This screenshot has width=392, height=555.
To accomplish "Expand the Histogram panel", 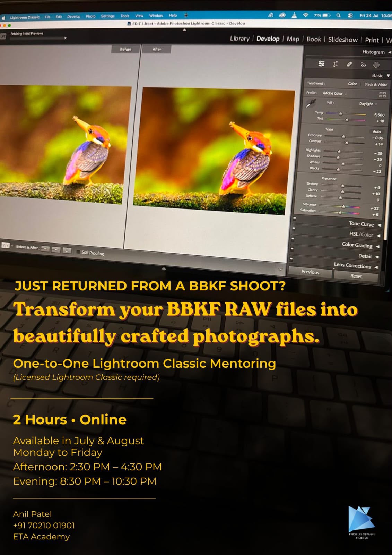I will tap(389, 52).
